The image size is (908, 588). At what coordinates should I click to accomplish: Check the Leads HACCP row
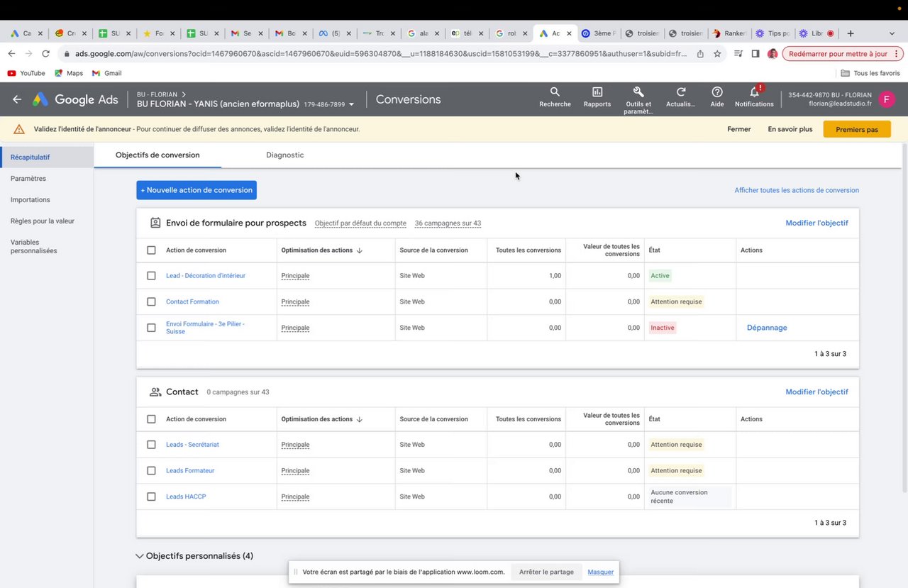coord(151,497)
